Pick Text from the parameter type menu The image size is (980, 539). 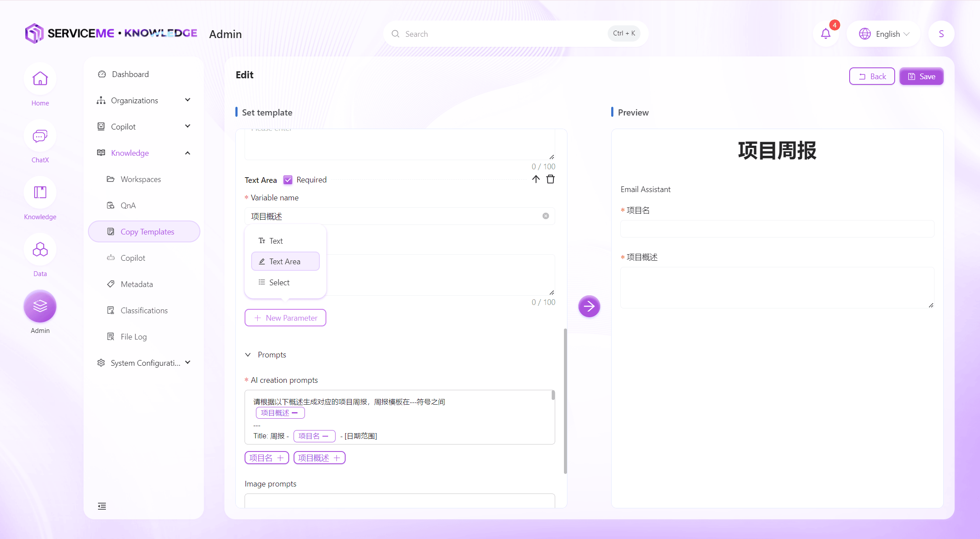click(276, 241)
